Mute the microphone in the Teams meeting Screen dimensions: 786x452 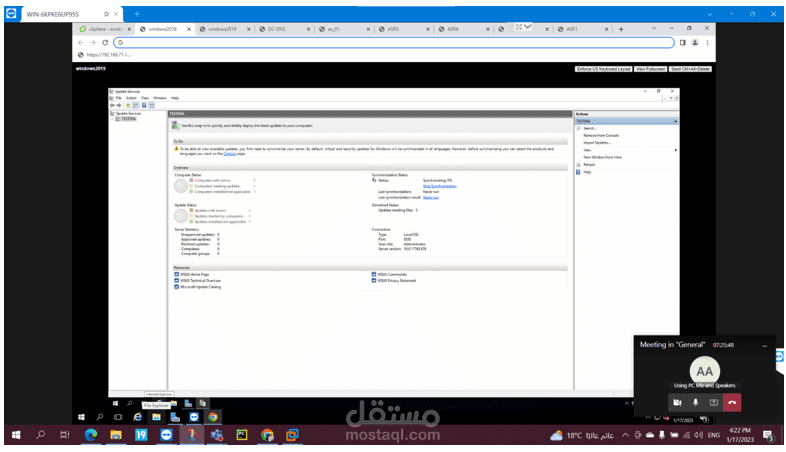tap(695, 402)
